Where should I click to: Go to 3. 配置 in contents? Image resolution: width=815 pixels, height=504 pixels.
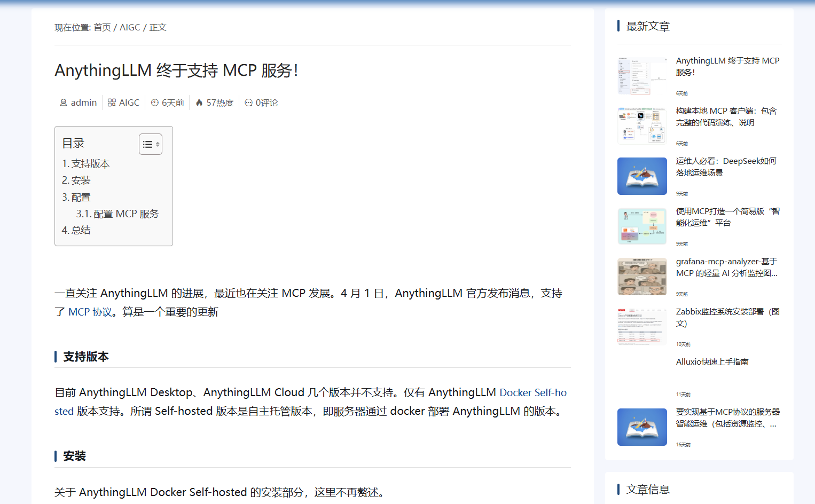[76, 198]
